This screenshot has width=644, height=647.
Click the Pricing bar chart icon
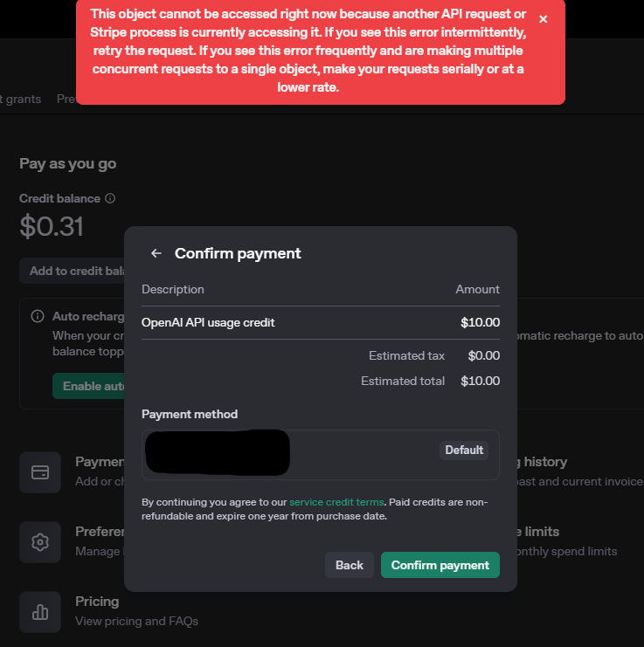click(x=40, y=612)
